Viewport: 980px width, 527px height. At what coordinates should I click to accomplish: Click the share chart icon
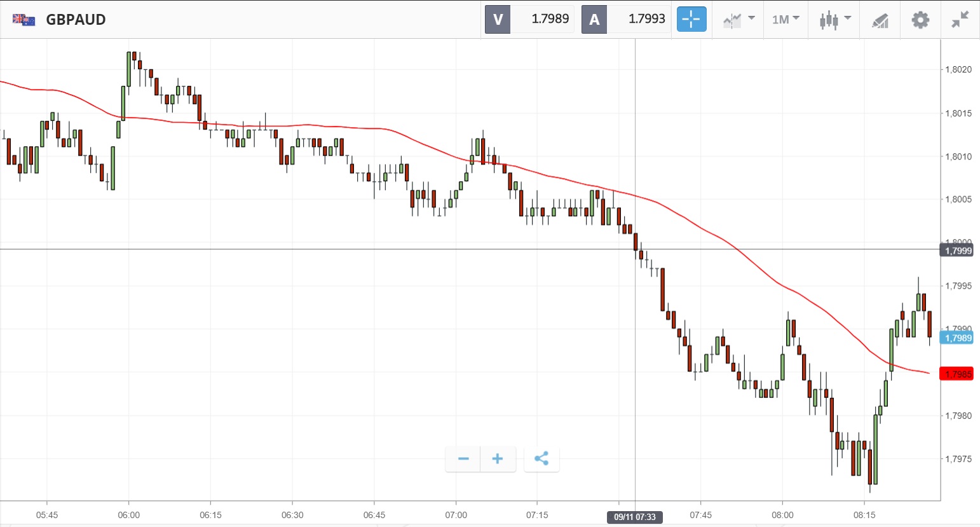coord(541,459)
